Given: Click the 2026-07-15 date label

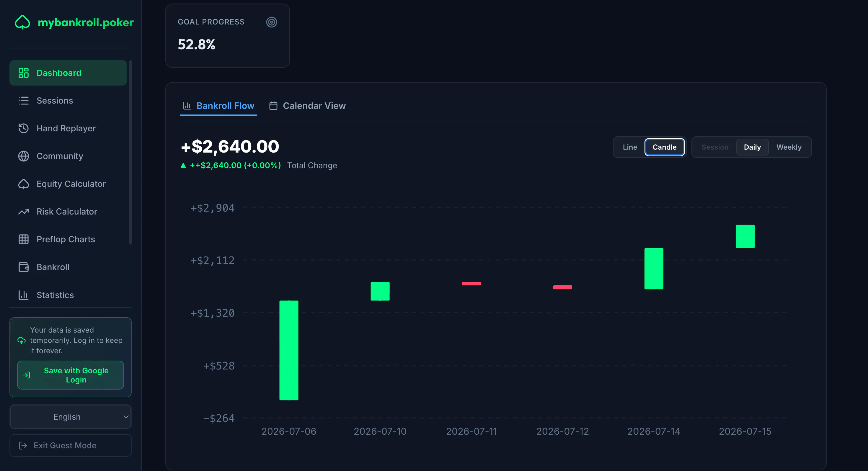Looking at the screenshot, I should click(745, 431).
